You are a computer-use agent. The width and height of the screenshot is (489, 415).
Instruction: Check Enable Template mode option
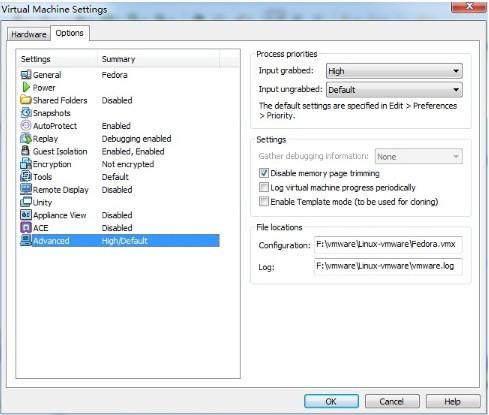pos(264,201)
